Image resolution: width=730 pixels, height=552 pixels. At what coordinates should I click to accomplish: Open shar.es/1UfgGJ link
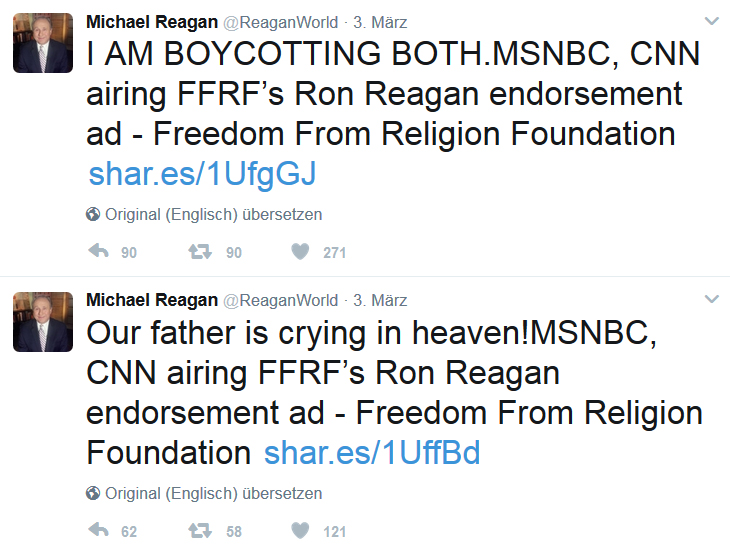tap(202, 174)
